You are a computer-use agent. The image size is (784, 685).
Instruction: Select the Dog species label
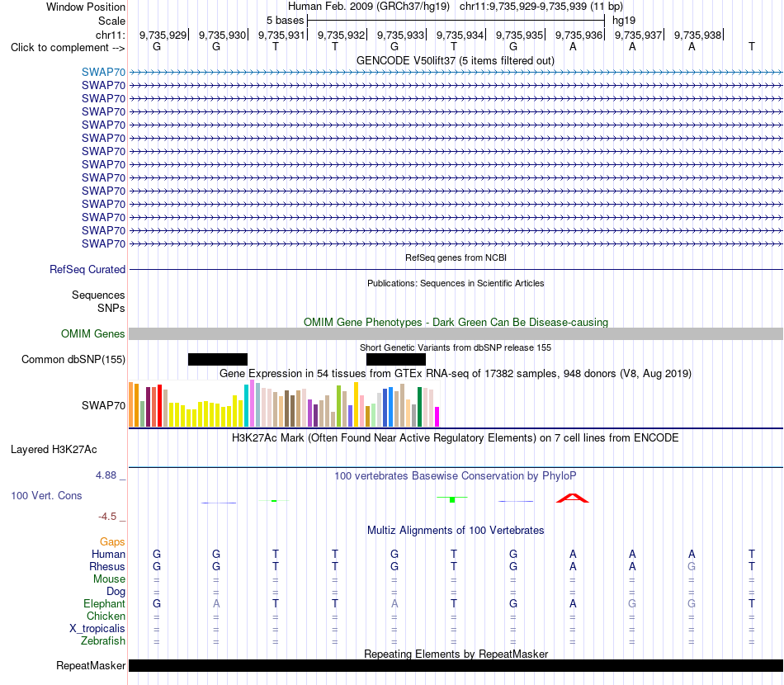coord(116,592)
